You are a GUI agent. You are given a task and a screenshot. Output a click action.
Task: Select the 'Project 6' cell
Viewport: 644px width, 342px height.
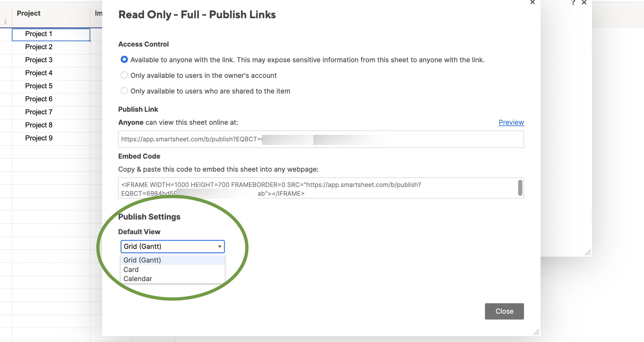pos(51,100)
